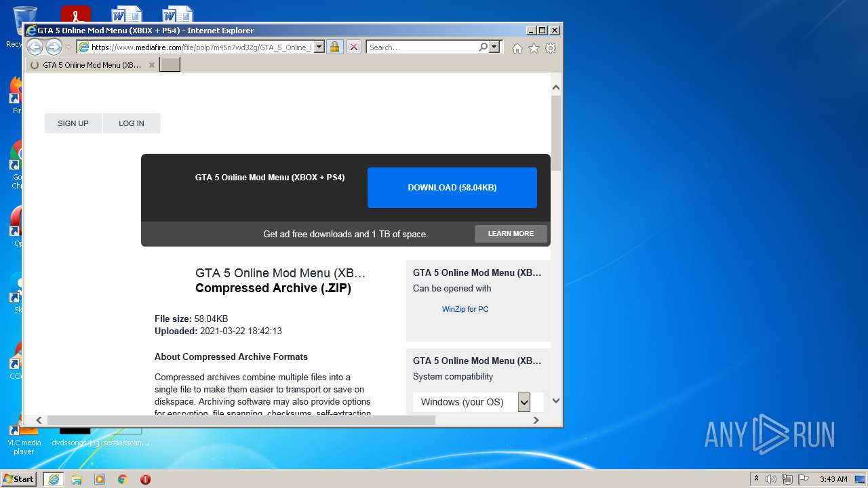This screenshot has width=868, height=488.
Task: Click the vertical scrollbar thumb
Action: pyautogui.click(x=556, y=133)
